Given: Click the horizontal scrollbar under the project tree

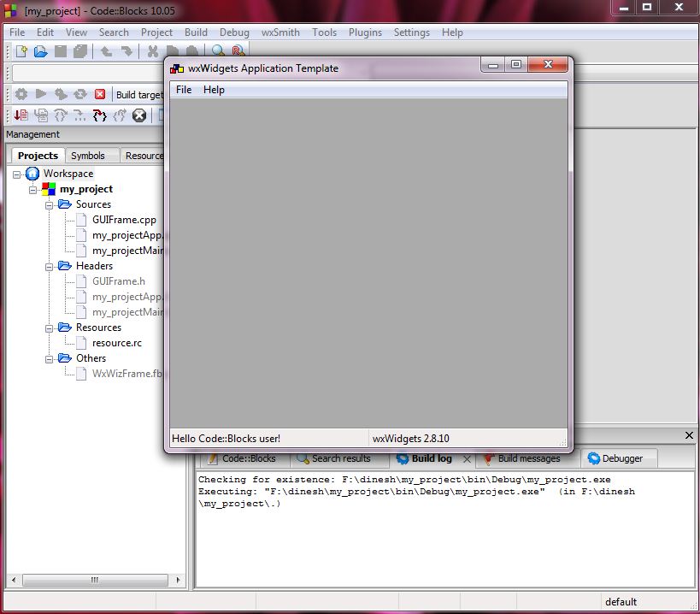Looking at the screenshot, I should (x=94, y=579).
